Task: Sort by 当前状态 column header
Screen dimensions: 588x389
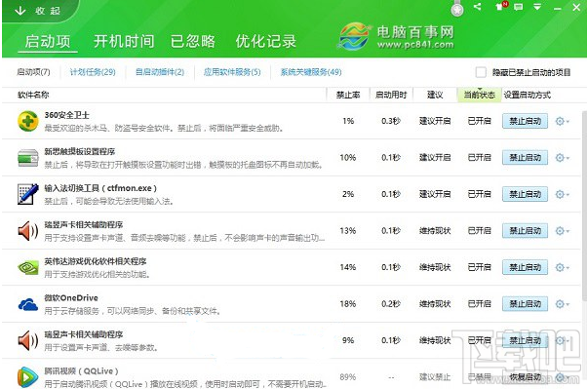Action: click(479, 95)
